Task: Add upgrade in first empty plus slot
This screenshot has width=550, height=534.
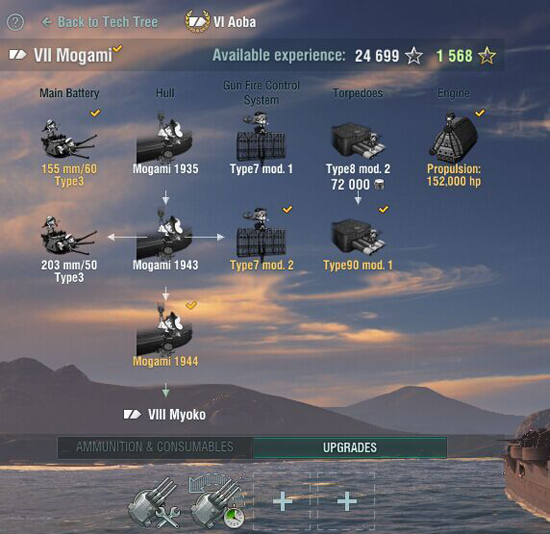Action: pos(282,501)
